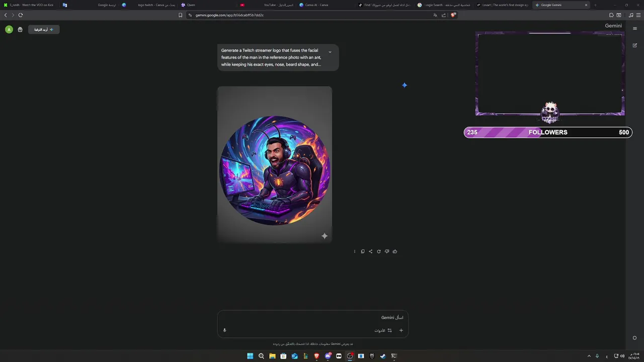Viewport: 644px width, 362px height.
Task: Click the microphone in the prompt box
Action: point(225,330)
